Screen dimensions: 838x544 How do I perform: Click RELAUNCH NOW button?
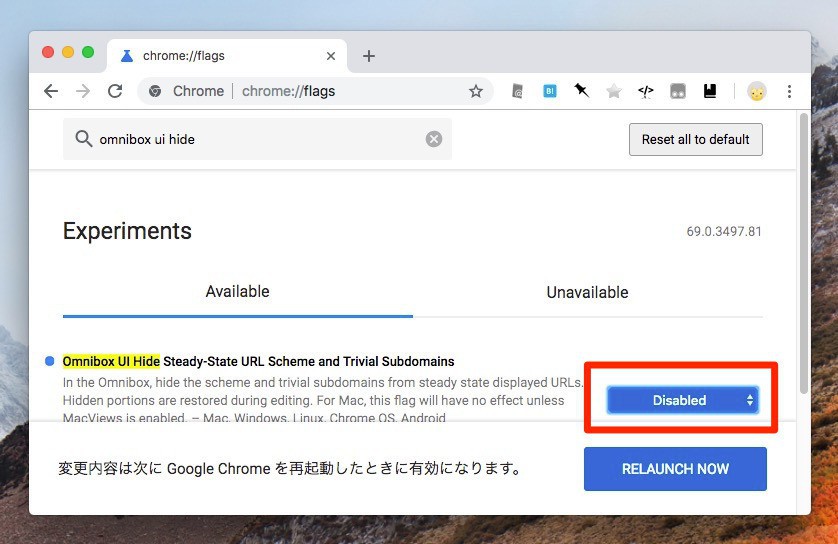(x=675, y=469)
